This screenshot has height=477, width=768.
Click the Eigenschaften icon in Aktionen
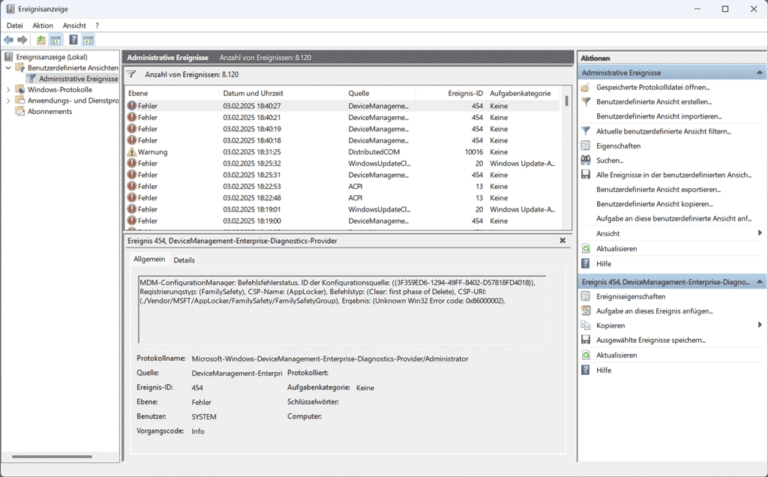585,146
